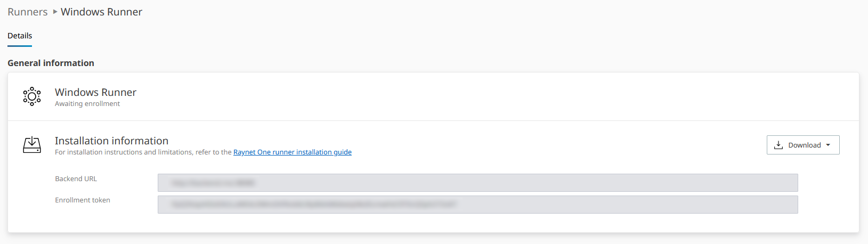
Task: Click the download arrow icon inside Download button
Action: [778, 145]
